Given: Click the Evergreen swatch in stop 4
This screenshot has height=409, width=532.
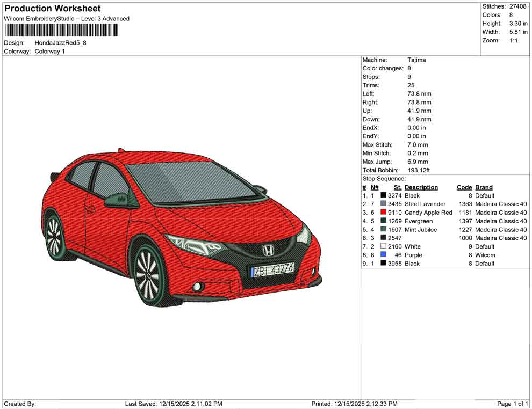Looking at the screenshot, I should (383, 221).
